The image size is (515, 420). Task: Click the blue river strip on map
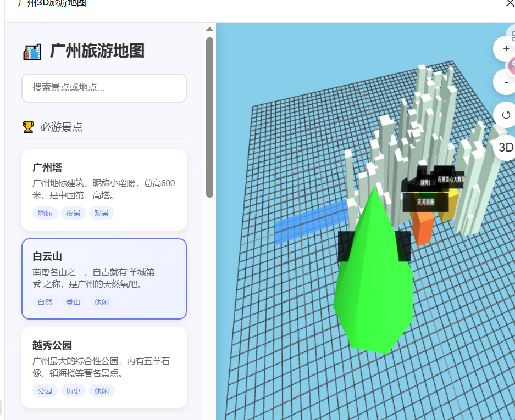point(311,221)
